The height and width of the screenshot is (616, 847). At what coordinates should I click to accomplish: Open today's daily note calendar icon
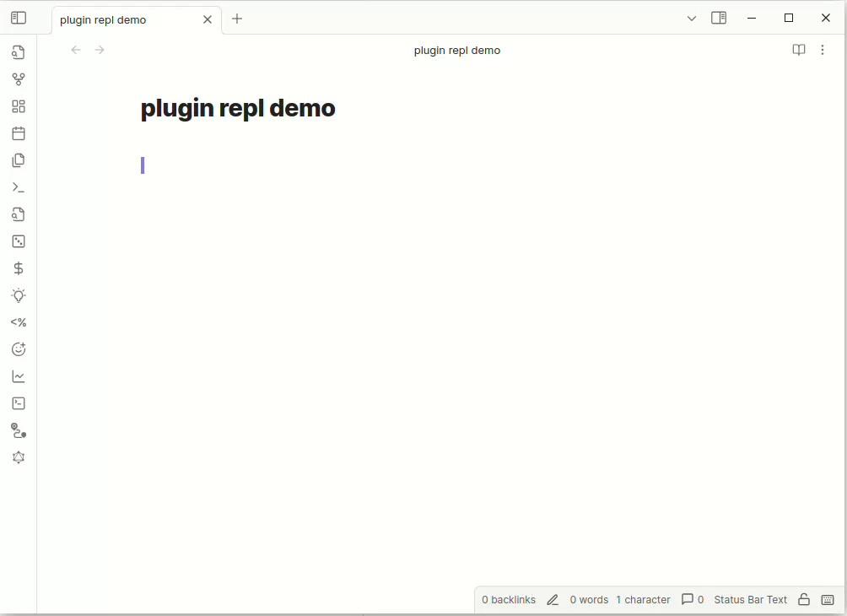click(19, 133)
